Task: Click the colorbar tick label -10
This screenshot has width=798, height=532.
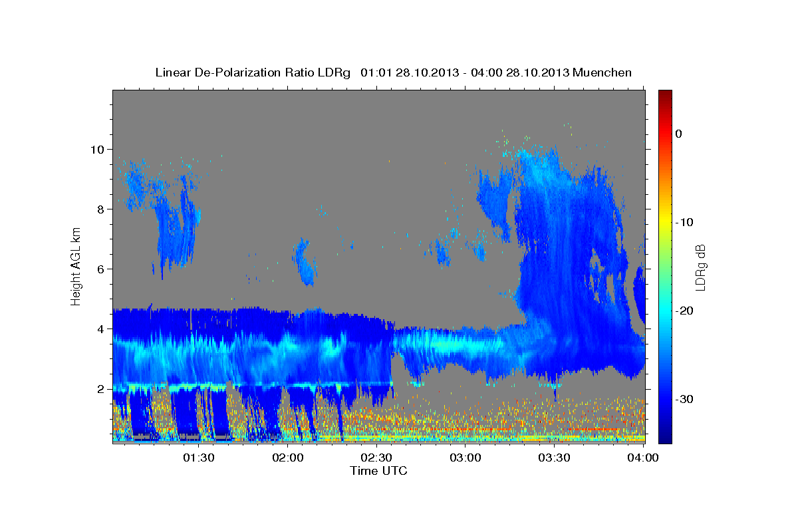Action: coord(684,222)
